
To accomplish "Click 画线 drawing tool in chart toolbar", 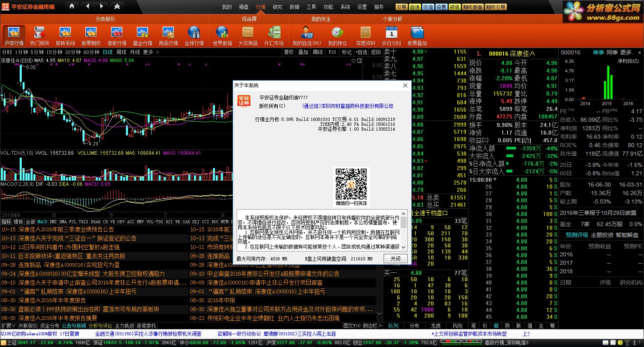I will [x=318, y=52].
